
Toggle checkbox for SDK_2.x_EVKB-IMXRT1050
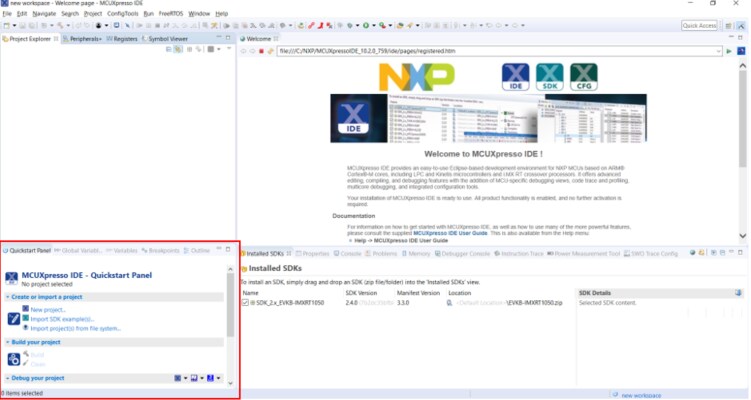click(246, 301)
